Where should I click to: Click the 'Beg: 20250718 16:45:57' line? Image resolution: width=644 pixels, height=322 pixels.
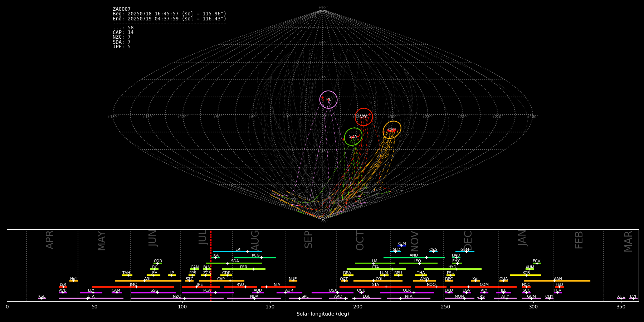click(170, 14)
